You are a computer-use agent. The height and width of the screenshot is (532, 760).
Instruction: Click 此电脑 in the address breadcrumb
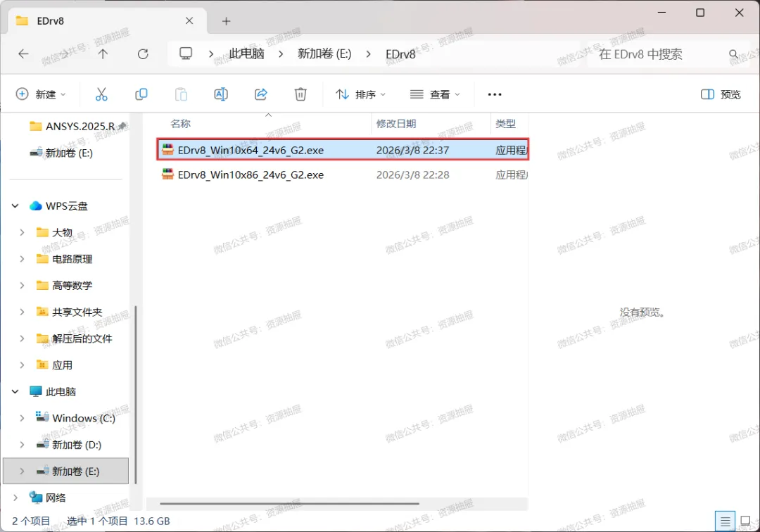[246, 53]
